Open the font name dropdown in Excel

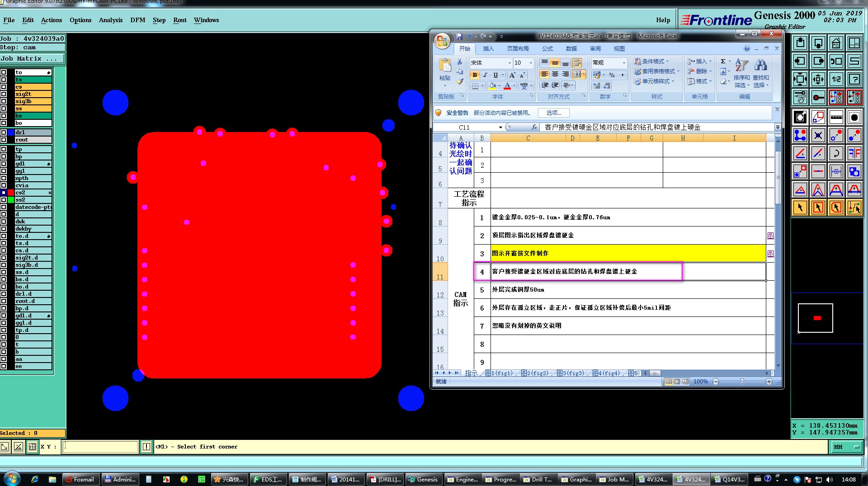click(509, 62)
